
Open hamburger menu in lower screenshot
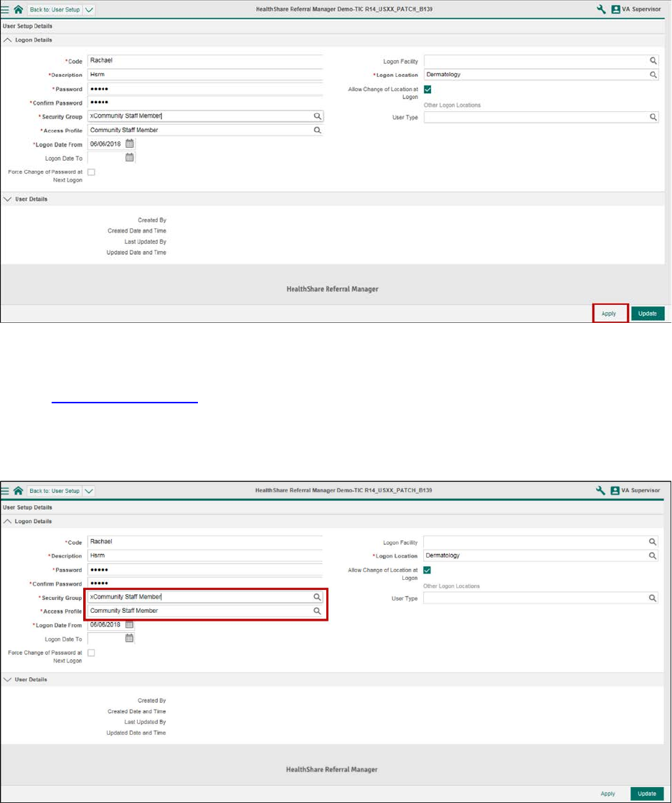click(x=5, y=491)
